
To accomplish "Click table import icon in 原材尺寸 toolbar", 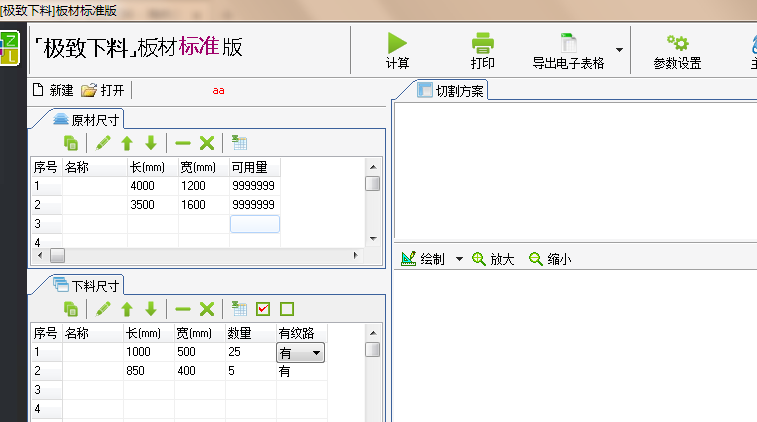I will pyautogui.click(x=239, y=143).
